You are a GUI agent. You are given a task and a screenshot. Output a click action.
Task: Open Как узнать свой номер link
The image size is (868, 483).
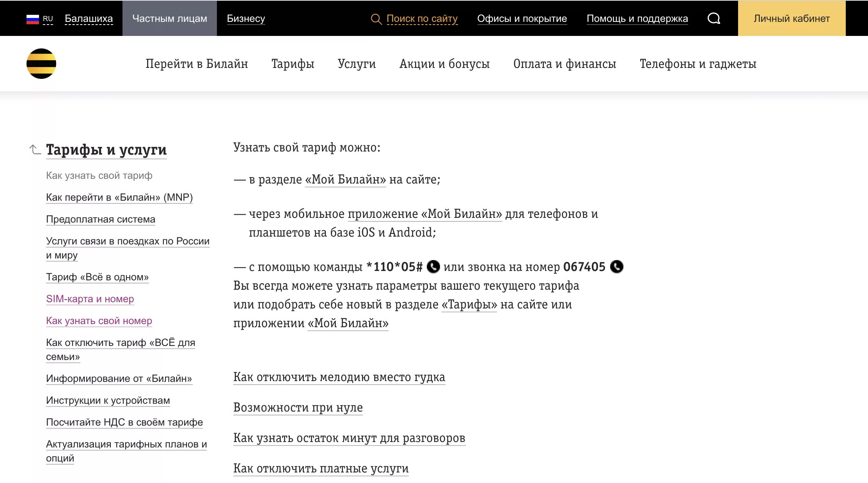point(99,321)
